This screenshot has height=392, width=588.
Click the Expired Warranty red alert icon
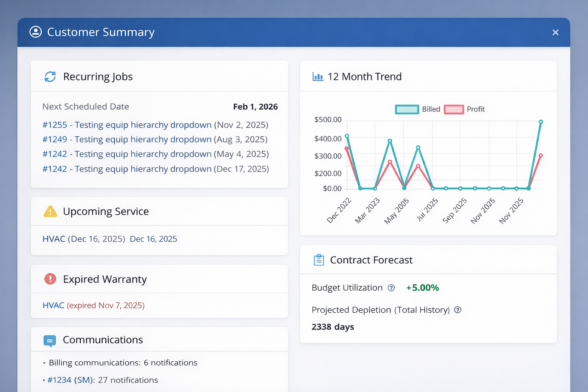pos(50,279)
